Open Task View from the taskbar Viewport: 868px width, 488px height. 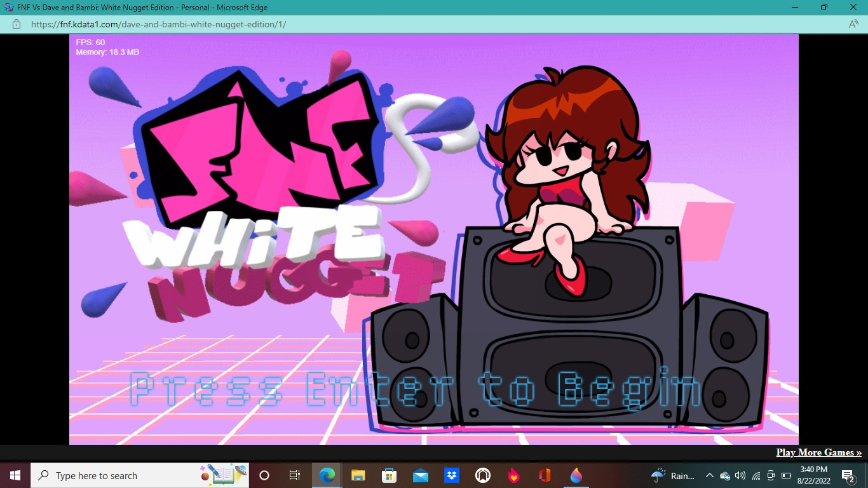tap(294, 475)
